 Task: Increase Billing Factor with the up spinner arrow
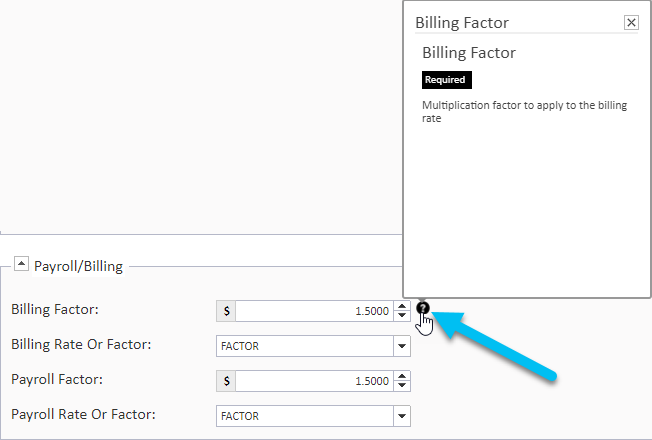pos(402,307)
